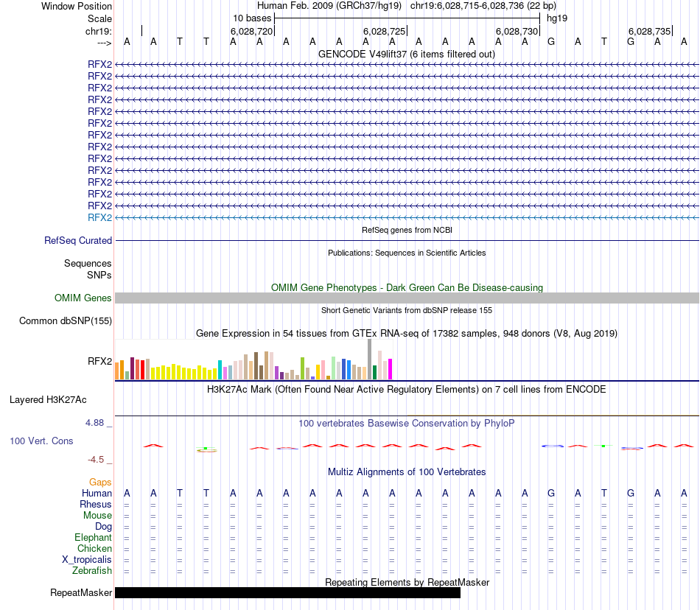700x610 pixels.
Task: Open Multiz Alignments of 100 Vertebrates title
Action: tap(407, 472)
